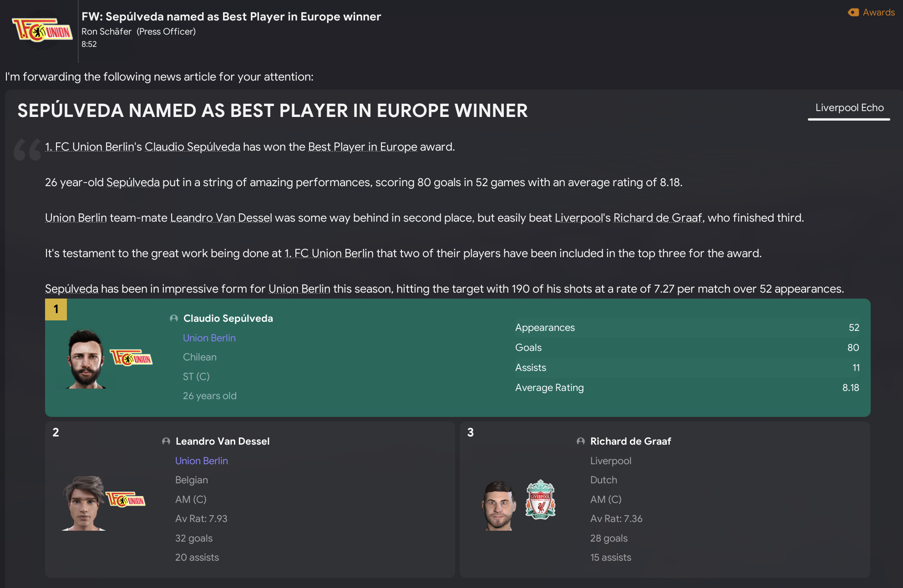
Task: Open Awards category label
Action: click(878, 12)
